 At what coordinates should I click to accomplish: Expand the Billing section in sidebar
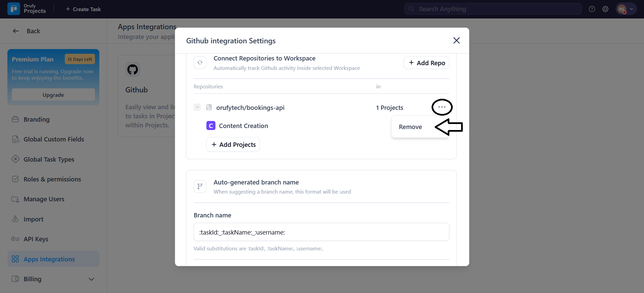coord(91,279)
